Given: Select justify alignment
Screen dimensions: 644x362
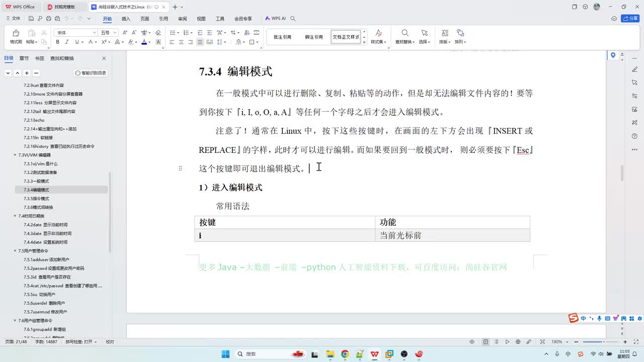Looking at the screenshot, I should click(x=200, y=42).
